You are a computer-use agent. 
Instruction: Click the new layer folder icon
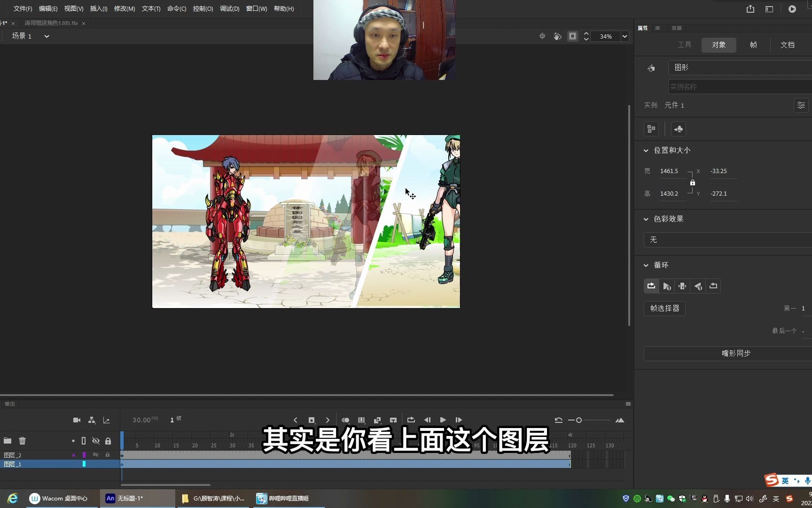pos(8,441)
